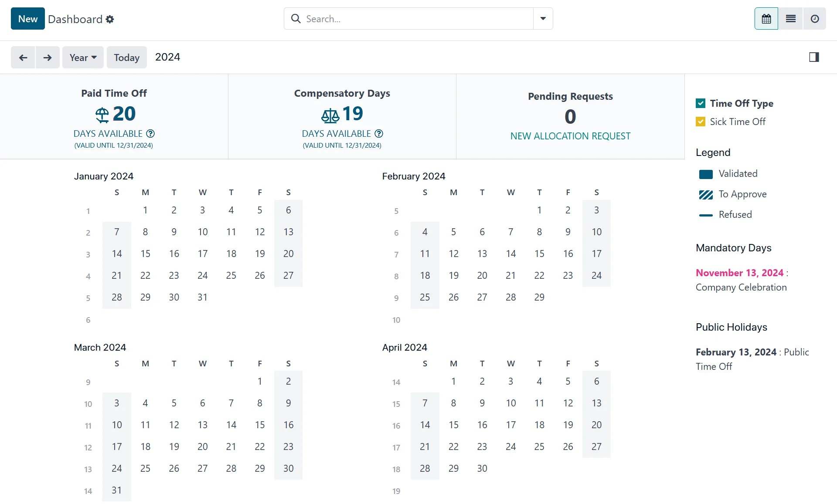
Task: Open the activity clock view
Action: pyautogui.click(x=814, y=19)
